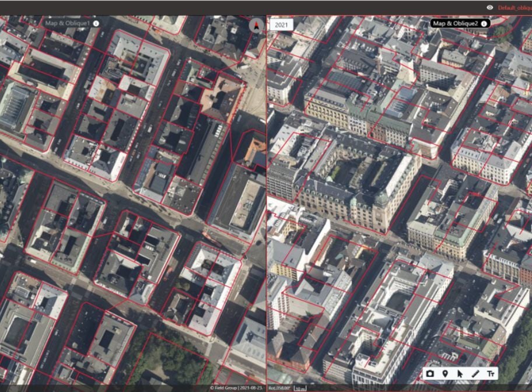Click the Rot:358.00° rotation readout
The width and height of the screenshot is (532, 392).
click(x=281, y=387)
